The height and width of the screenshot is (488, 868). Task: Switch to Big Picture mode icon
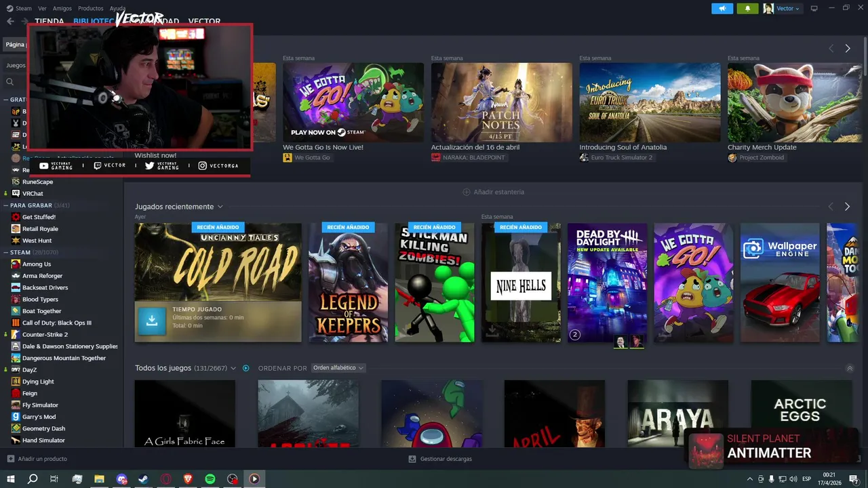click(814, 8)
